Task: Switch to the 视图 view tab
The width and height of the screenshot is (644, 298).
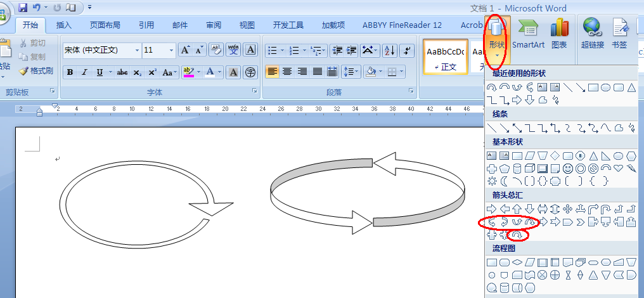Action: coord(247,25)
